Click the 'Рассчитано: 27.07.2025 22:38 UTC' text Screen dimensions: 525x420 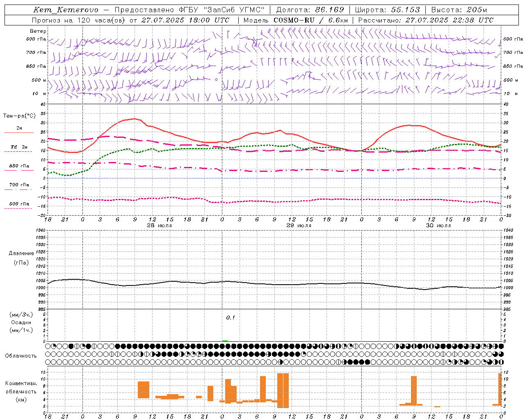point(426,20)
